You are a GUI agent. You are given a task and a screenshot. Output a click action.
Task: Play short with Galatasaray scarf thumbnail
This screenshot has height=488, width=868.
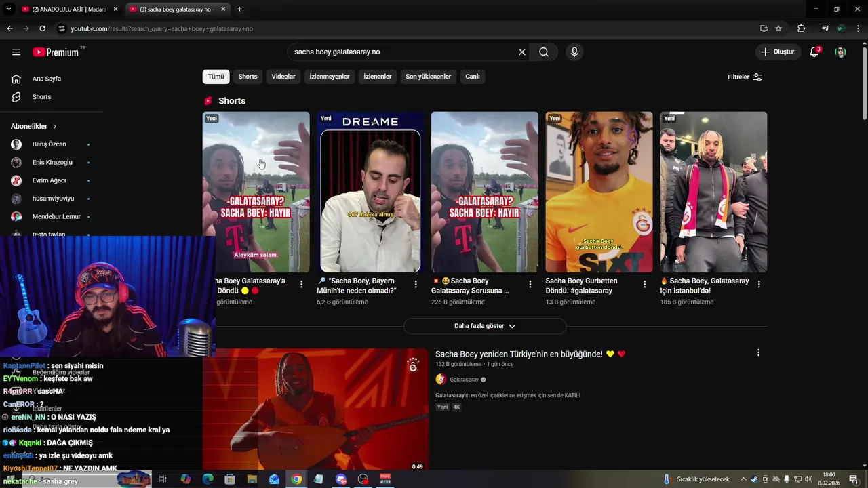click(x=713, y=192)
